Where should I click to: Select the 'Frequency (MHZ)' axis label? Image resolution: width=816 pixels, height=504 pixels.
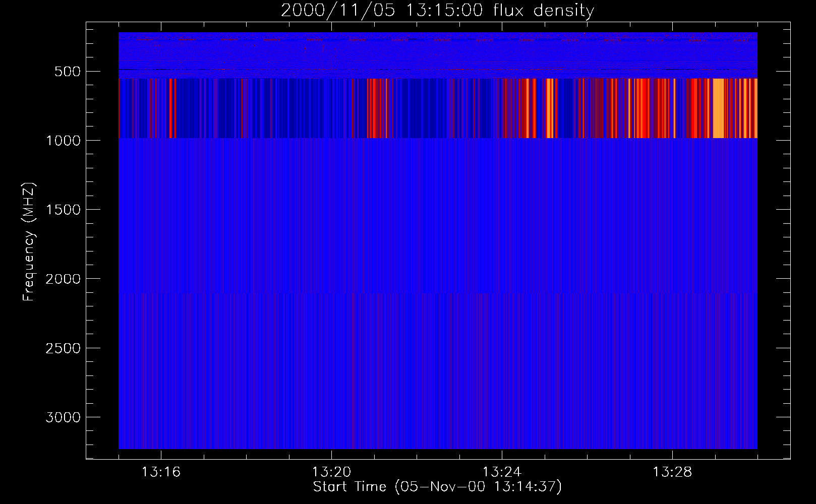(29, 242)
